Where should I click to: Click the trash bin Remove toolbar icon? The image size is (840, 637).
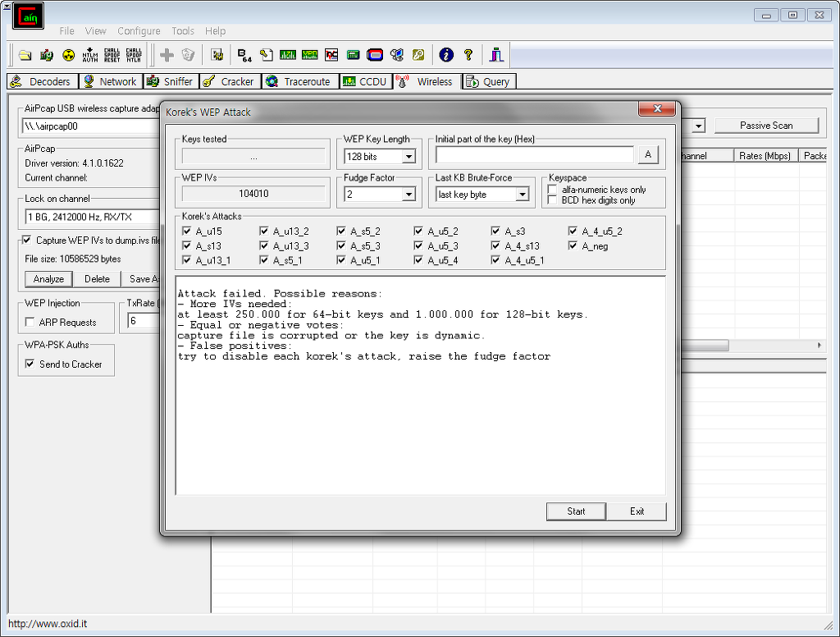pyautogui.click(x=188, y=55)
